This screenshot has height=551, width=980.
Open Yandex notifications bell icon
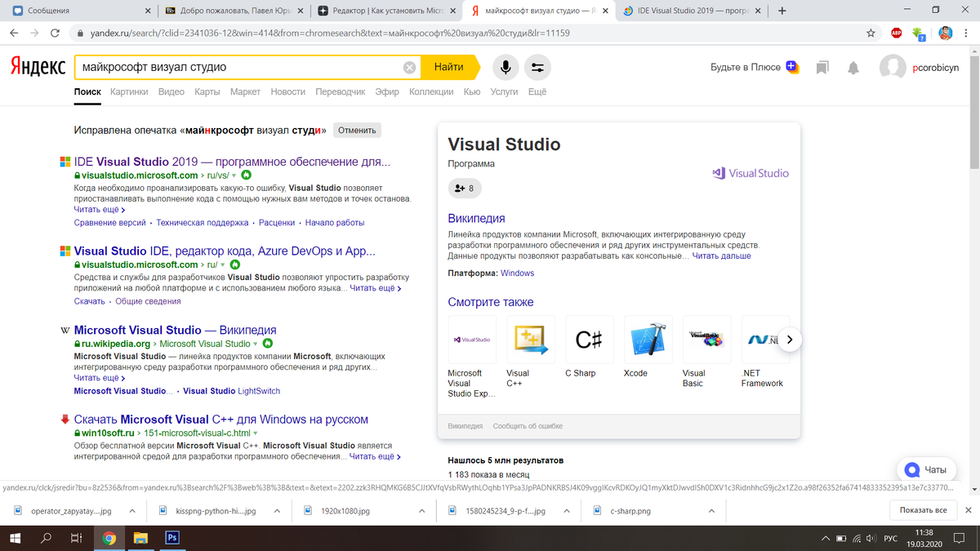coord(853,67)
